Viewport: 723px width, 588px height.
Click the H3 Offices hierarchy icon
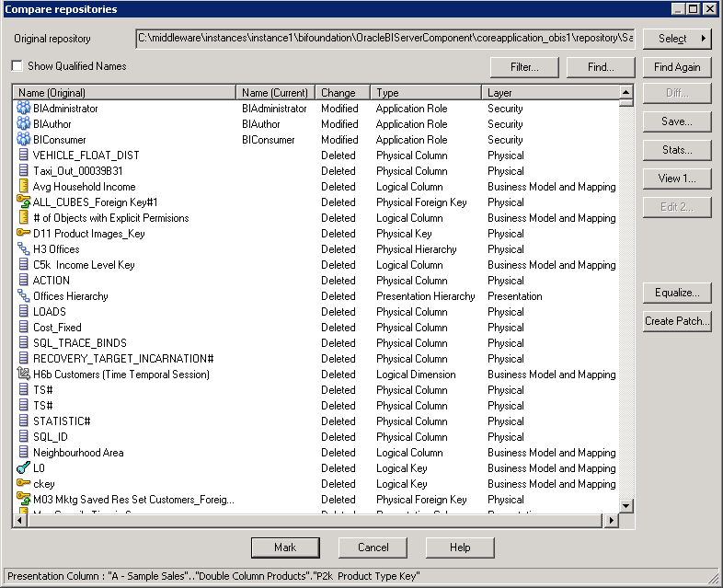[x=24, y=249]
